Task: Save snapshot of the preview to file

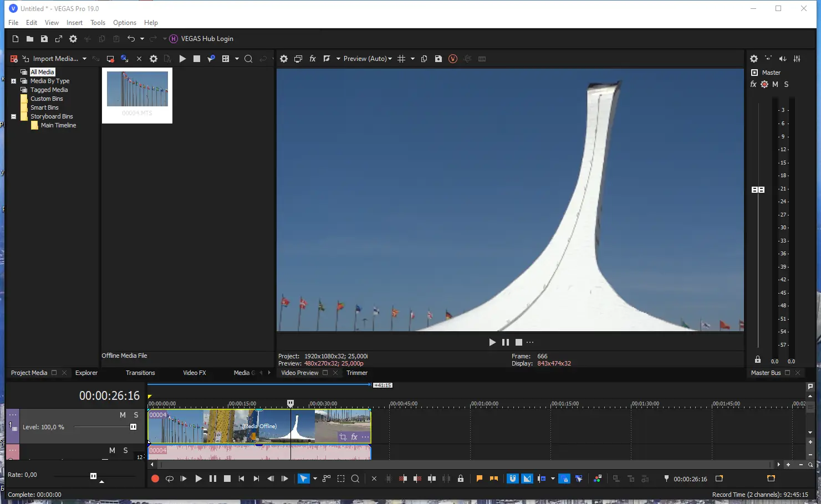Action: [x=438, y=59]
